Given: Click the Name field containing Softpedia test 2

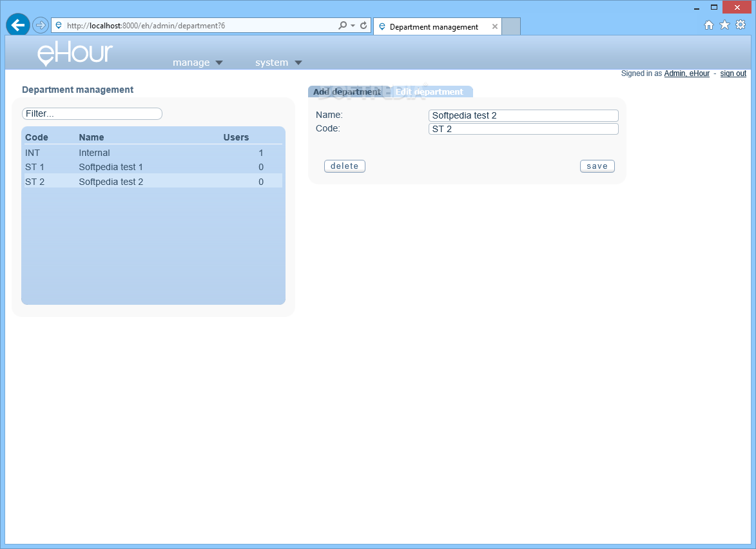Looking at the screenshot, I should [x=523, y=115].
